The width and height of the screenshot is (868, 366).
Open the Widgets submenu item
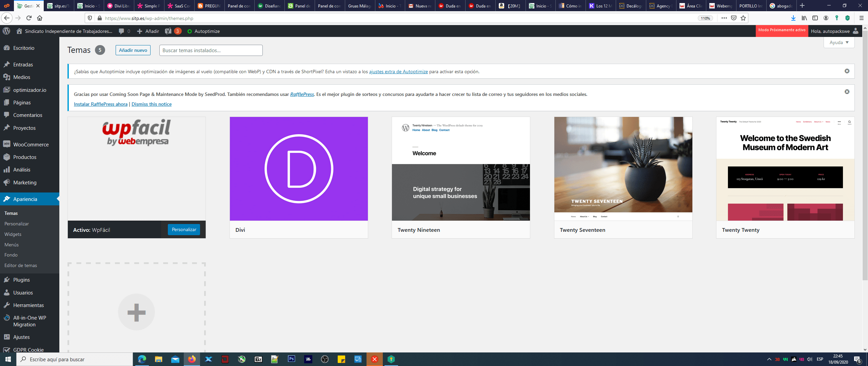[x=13, y=234]
